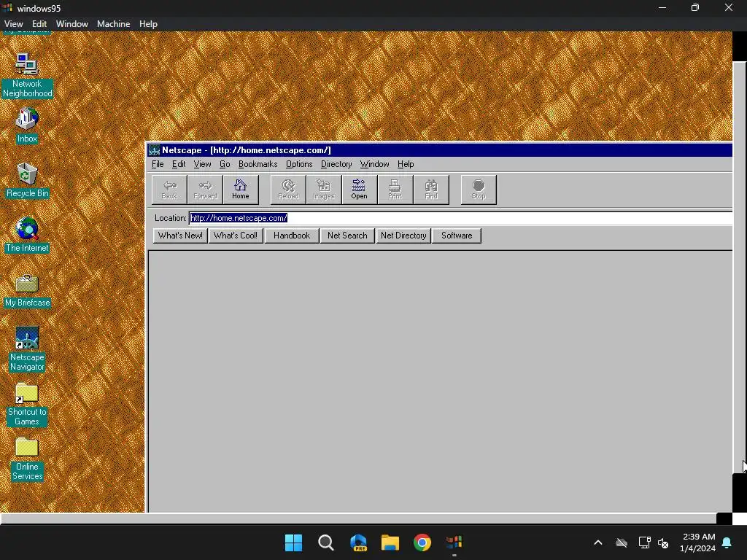747x560 pixels.
Task: Launch Google Chrome from the taskbar
Action: (422, 542)
